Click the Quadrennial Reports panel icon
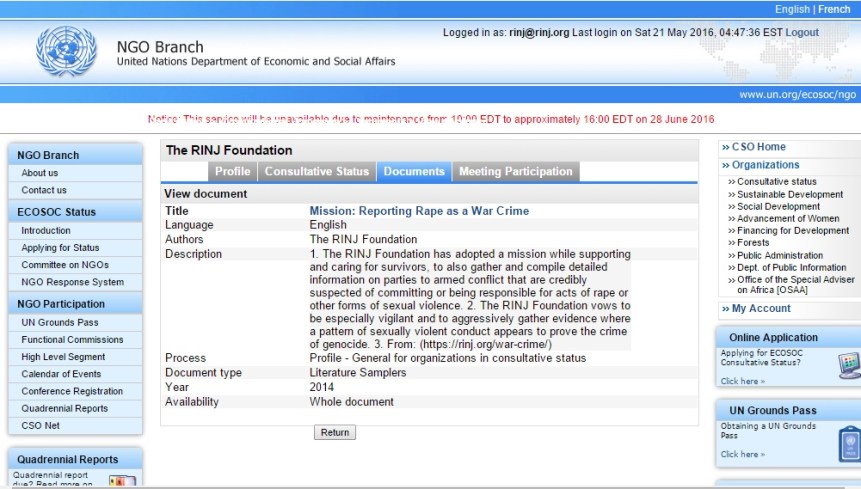 click(x=122, y=481)
